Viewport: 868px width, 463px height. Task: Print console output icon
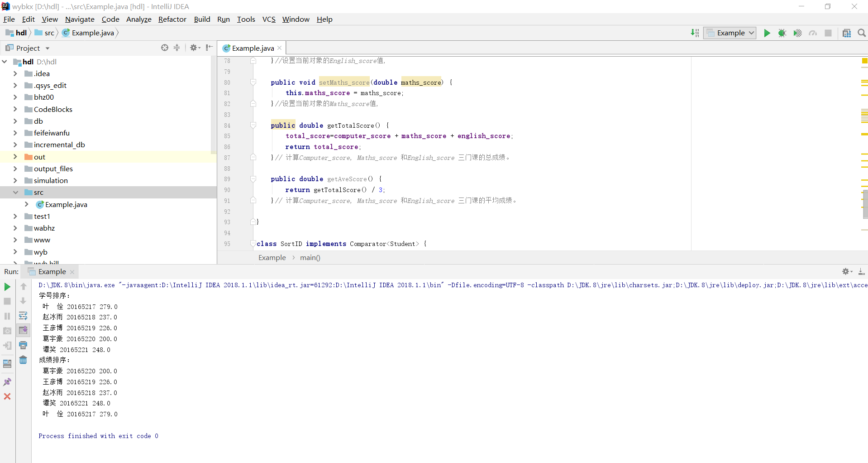tap(24, 345)
